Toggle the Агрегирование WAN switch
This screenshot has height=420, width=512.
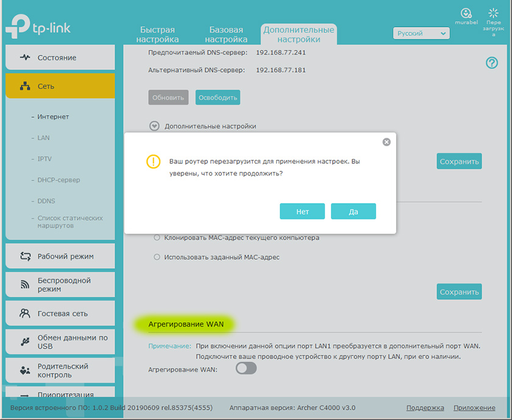tap(246, 369)
